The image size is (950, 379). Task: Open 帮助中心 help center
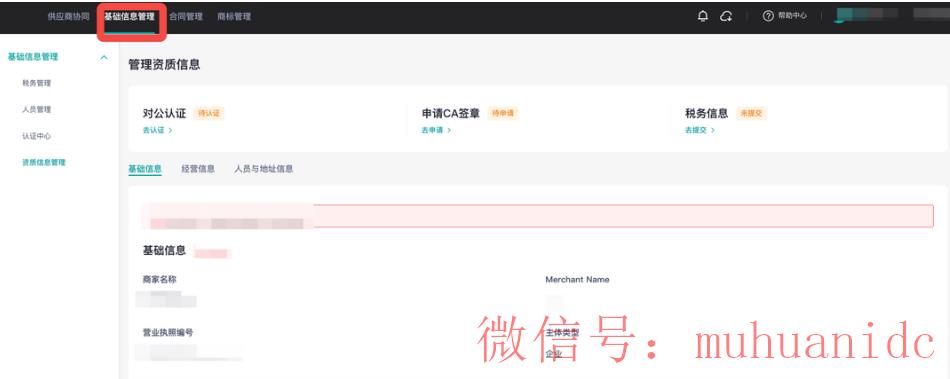tap(785, 16)
